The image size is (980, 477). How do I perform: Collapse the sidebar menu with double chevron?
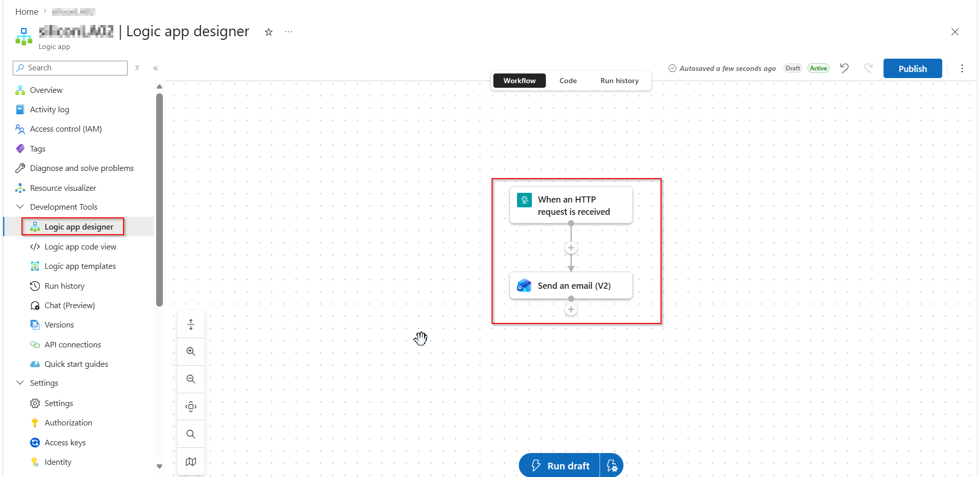(156, 68)
